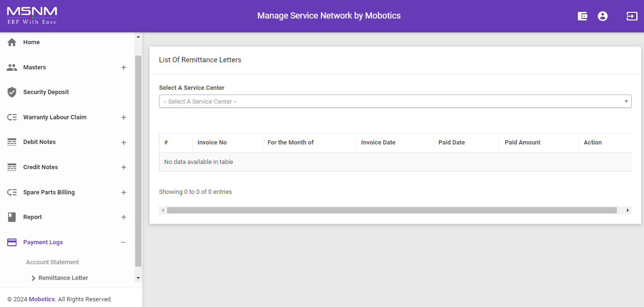Click the Payment Logs card icon
Viewport: 644px width, 307px height.
(x=12, y=242)
